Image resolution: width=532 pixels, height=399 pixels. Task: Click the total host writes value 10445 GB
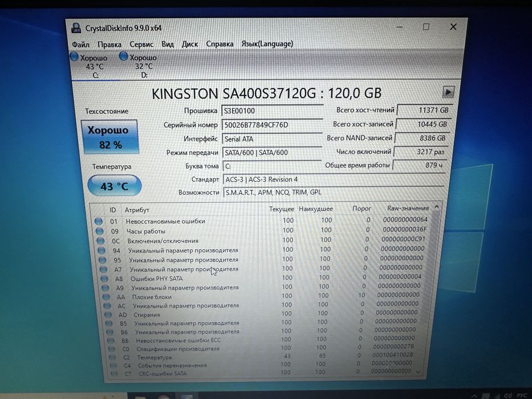pyautogui.click(x=424, y=124)
